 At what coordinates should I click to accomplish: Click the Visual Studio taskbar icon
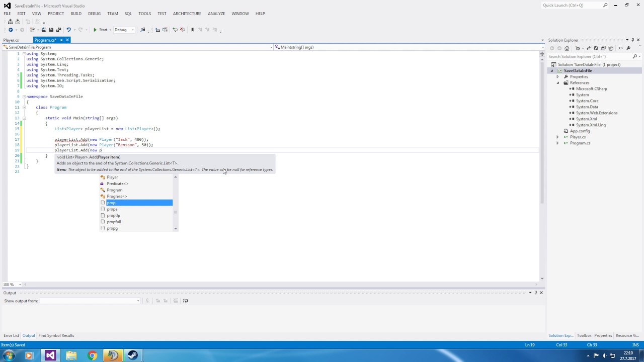(50, 355)
